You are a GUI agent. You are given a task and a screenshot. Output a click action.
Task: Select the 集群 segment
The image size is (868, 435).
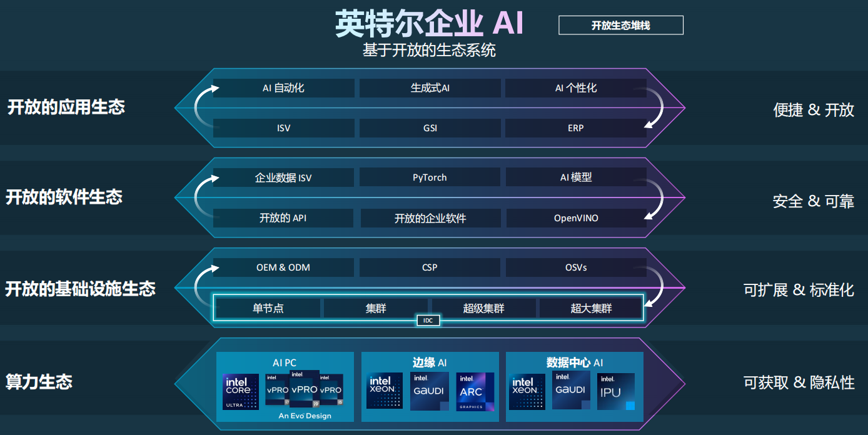point(376,308)
